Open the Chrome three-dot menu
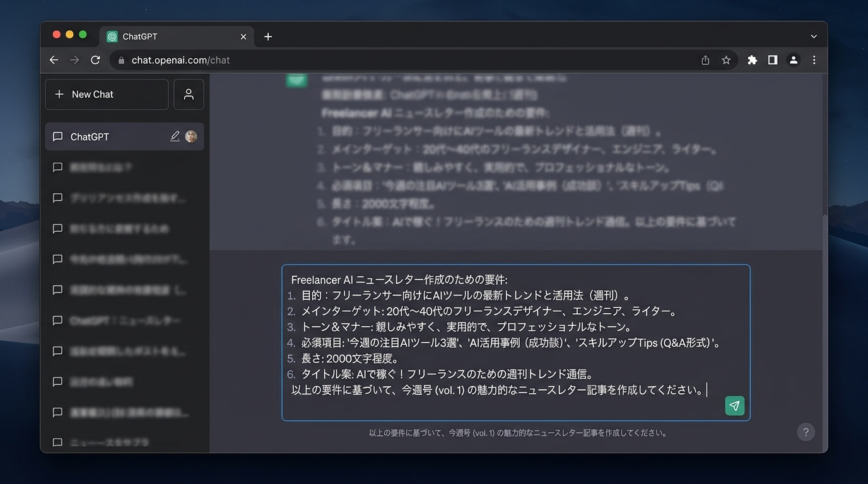 tap(814, 60)
